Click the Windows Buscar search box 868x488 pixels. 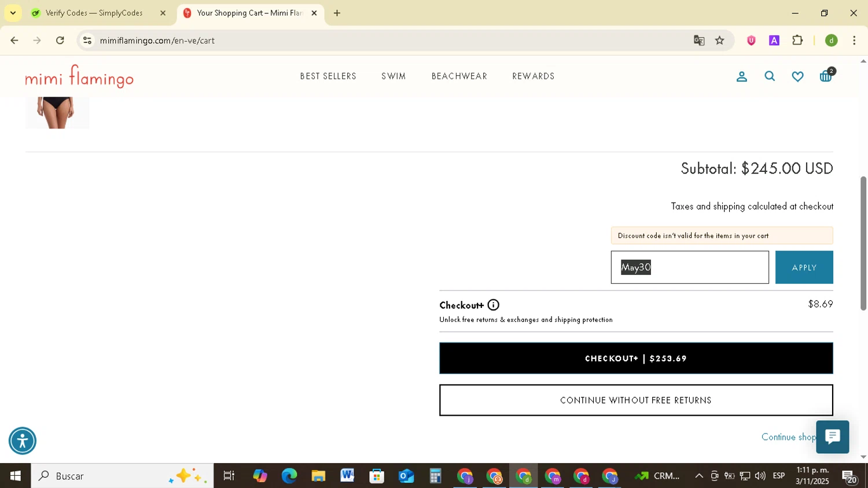pyautogui.click(x=122, y=476)
